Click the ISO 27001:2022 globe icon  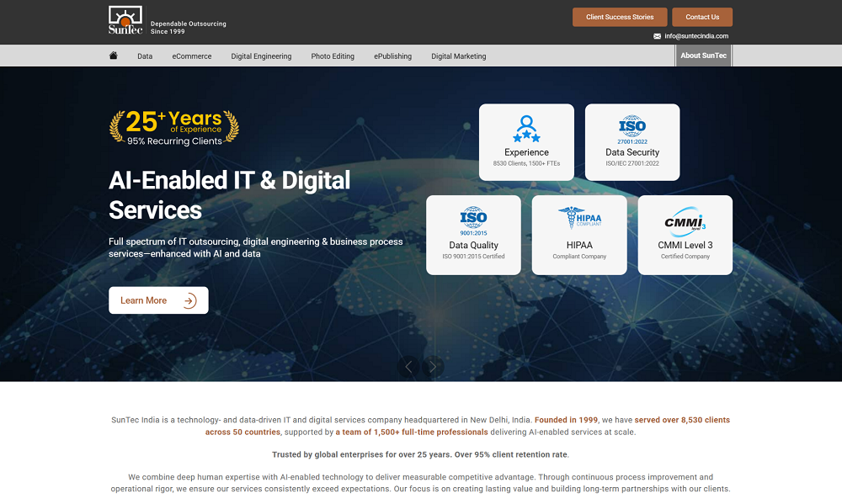[632, 129]
